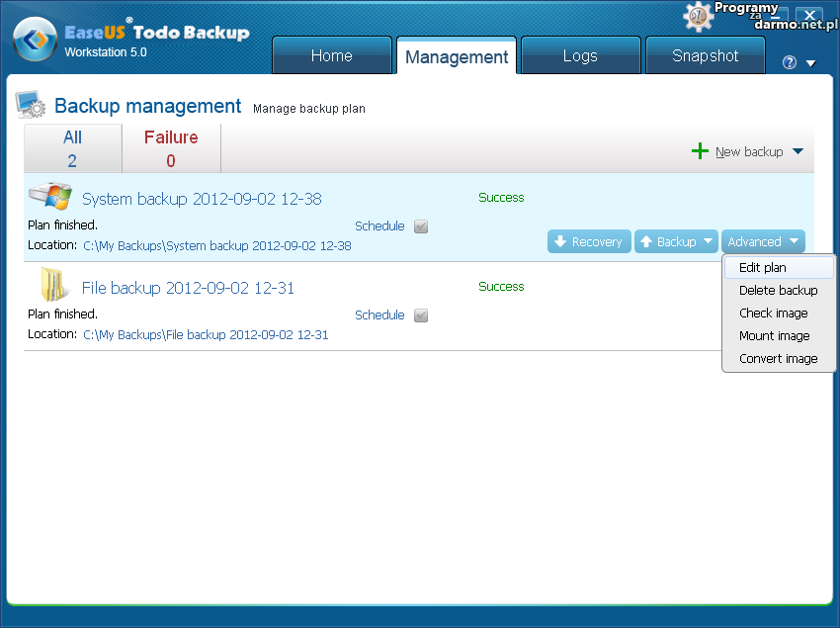Show the Failure backups filter
Screen dimensions: 840x628
pos(171,148)
